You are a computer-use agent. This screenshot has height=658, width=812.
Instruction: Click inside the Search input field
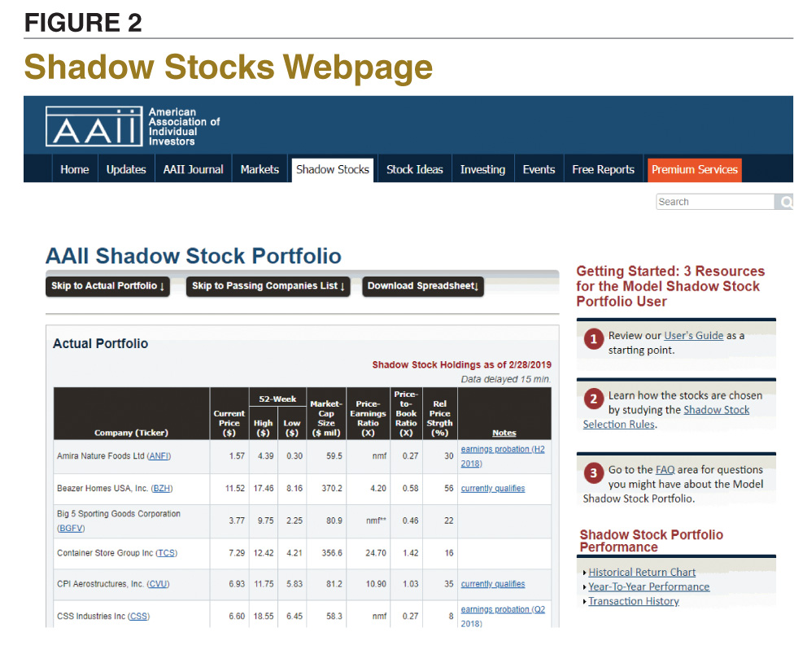pos(714,201)
